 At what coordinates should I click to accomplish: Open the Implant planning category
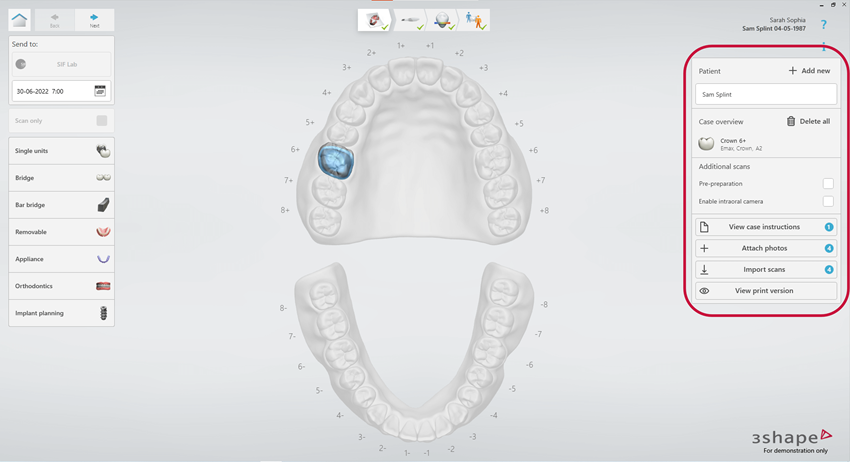61,313
